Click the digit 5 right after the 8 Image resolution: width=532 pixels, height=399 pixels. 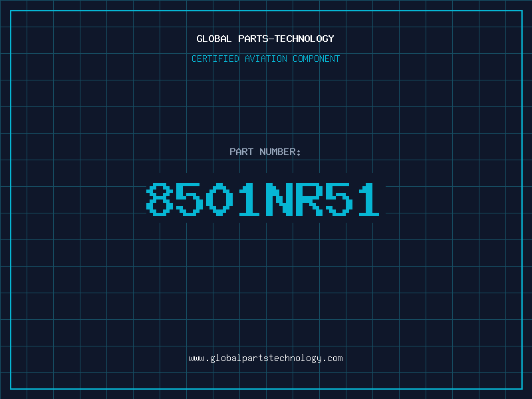click(190, 199)
